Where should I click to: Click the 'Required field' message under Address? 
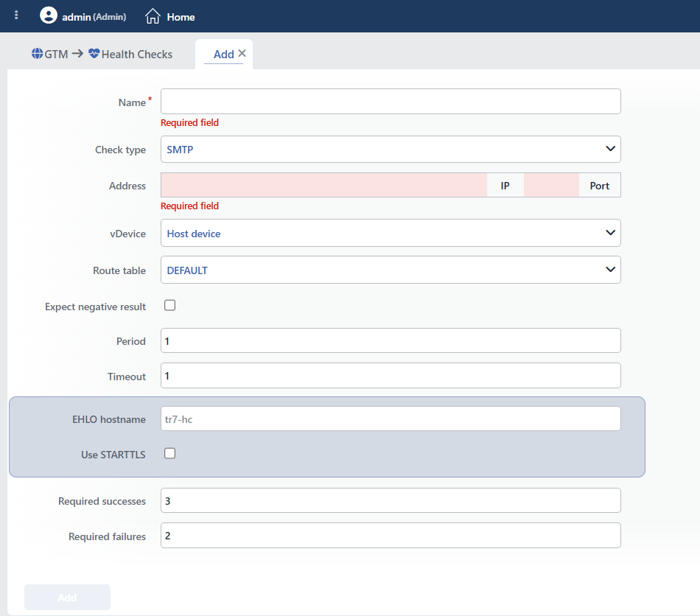pos(189,206)
